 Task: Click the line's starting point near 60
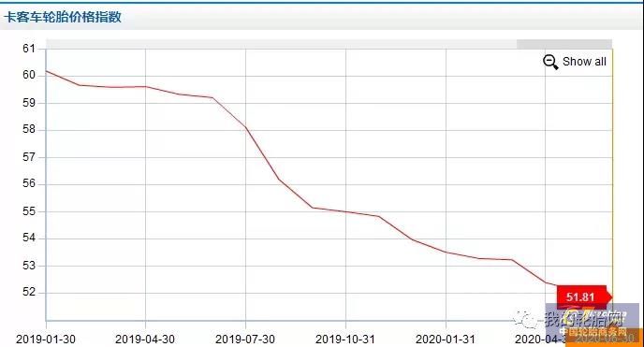click(x=47, y=71)
